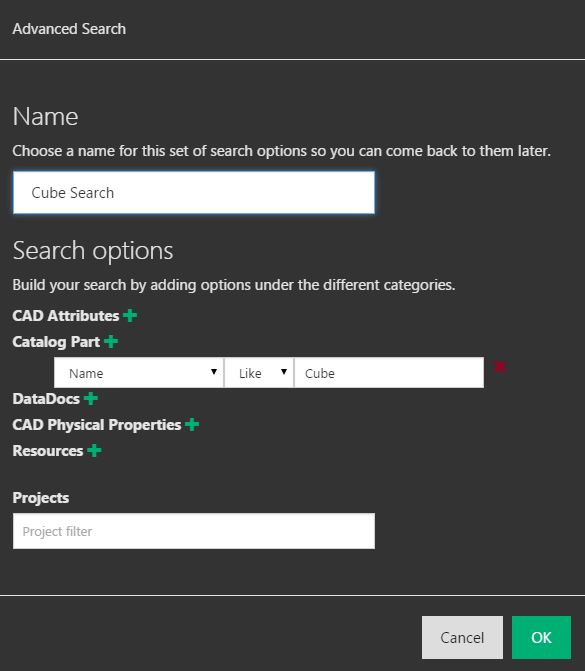Select the CAD Attributes category label
The image size is (585, 671).
(x=66, y=316)
